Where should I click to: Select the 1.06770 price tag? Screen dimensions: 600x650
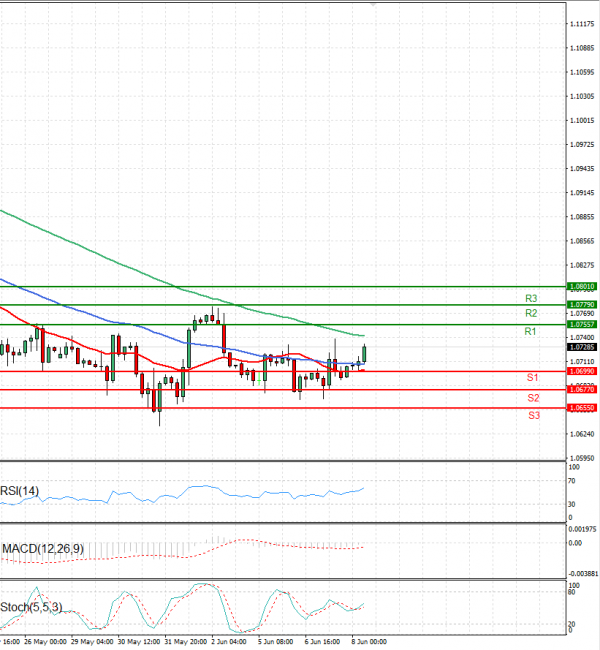tap(582, 390)
